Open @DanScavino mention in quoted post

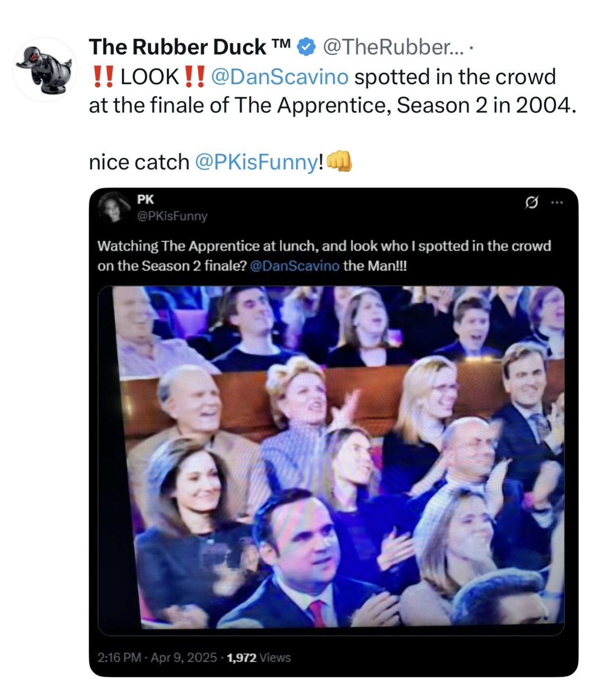(x=295, y=266)
